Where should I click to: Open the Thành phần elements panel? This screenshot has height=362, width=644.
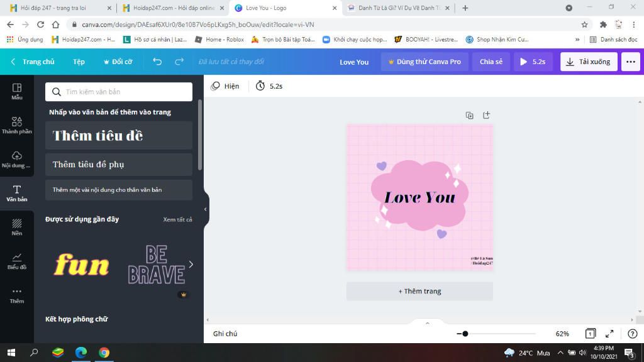pos(17,125)
